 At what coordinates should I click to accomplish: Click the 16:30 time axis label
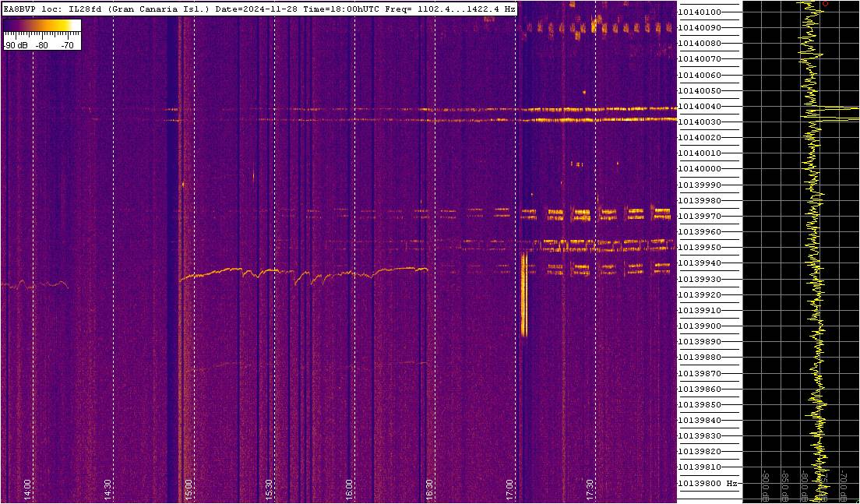[429, 488]
